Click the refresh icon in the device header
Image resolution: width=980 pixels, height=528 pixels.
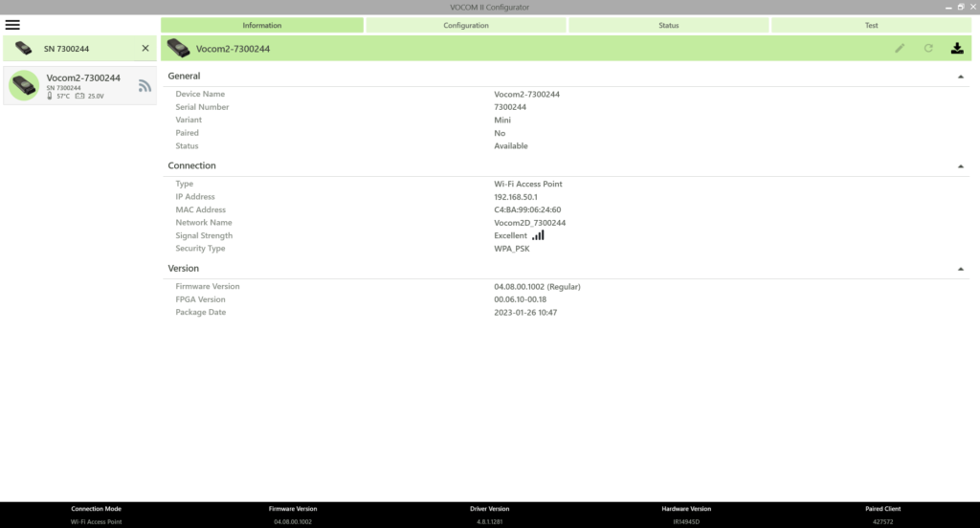[x=928, y=48]
